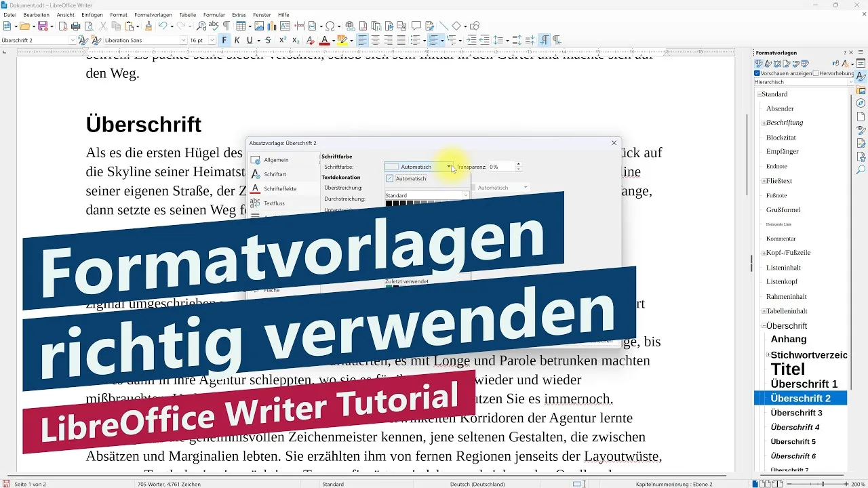
Task: Click the New document icon
Action: 7,26
